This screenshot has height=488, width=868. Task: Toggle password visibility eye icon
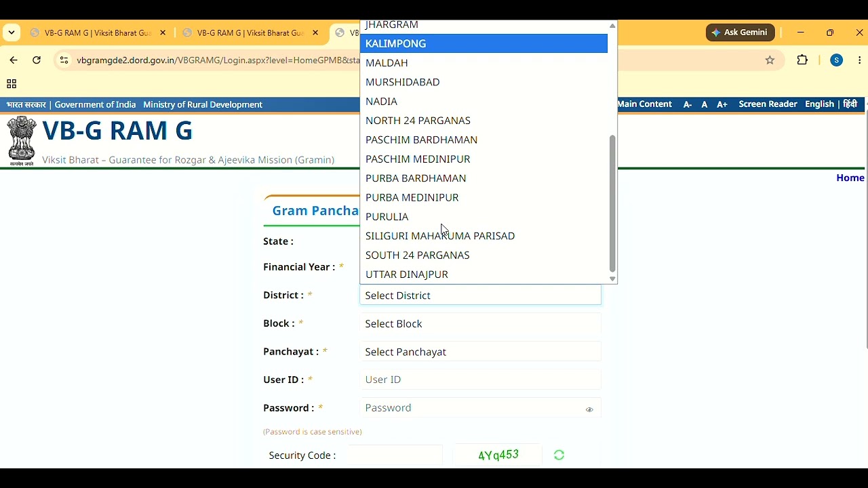tap(589, 409)
